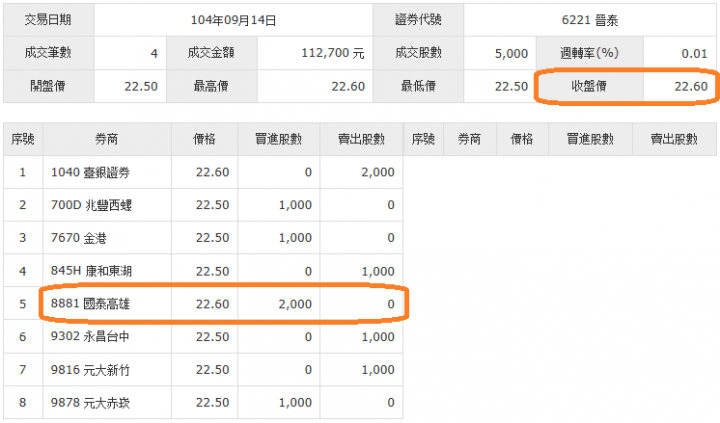Select broker row 7670 金港
The width and height of the screenshot is (720, 423).
(x=203, y=238)
